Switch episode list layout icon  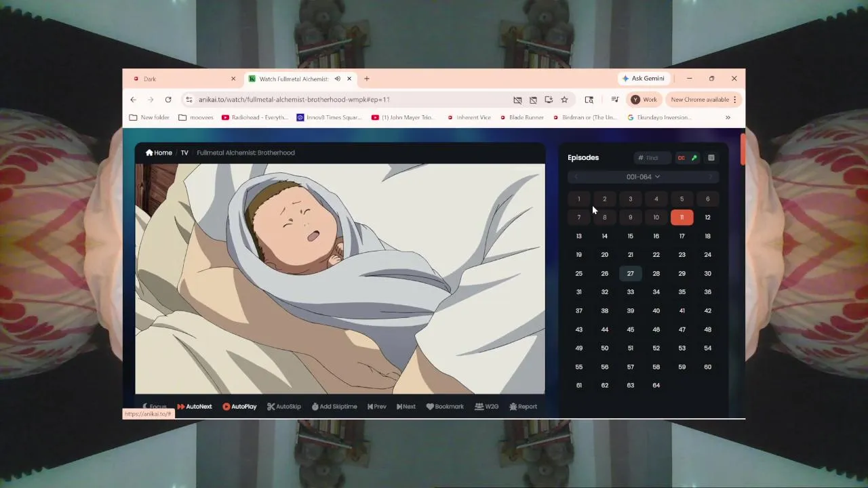tap(711, 158)
